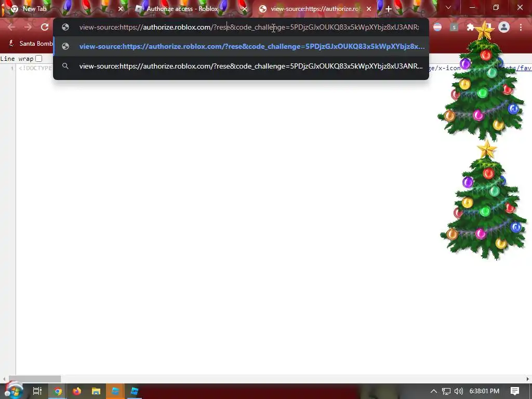The height and width of the screenshot is (399, 532).
Task: Click the horizontal scrollbar thumb
Action: pyautogui.click(x=35, y=379)
